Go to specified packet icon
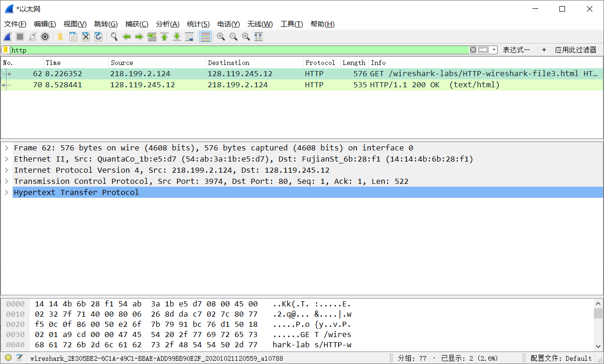This screenshot has width=604, height=364. [x=152, y=37]
